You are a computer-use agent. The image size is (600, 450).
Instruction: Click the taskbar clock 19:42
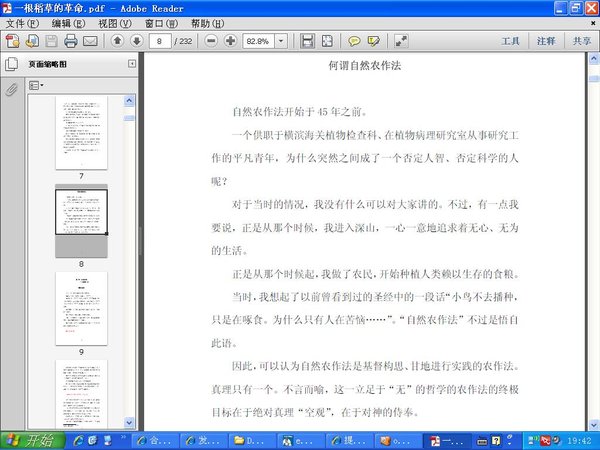[579, 441]
